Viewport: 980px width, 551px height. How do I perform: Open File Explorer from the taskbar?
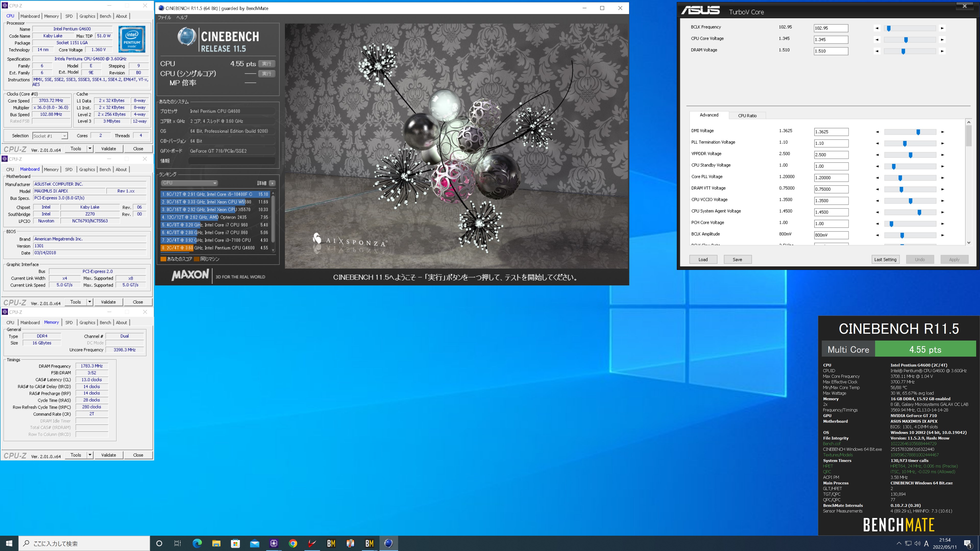pyautogui.click(x=216, y=543)
